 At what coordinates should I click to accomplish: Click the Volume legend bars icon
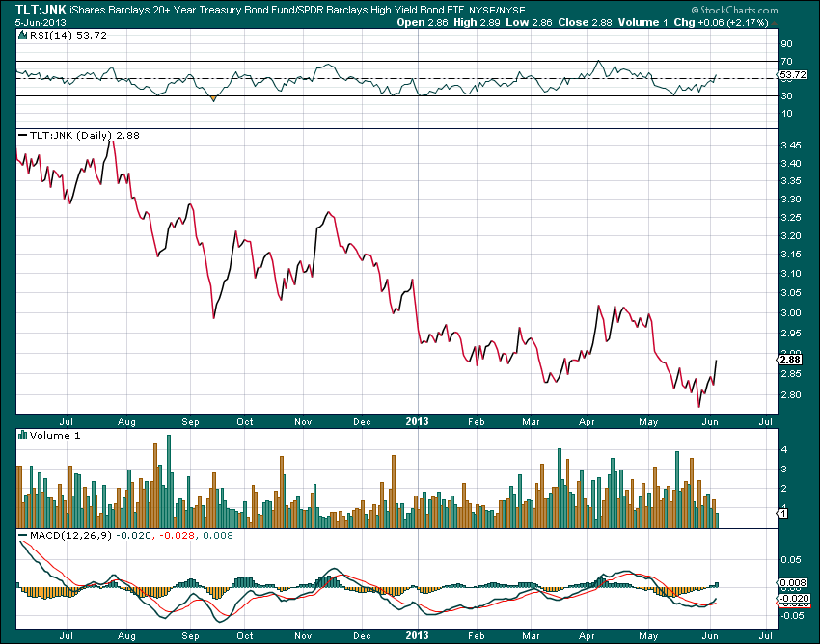[22, 435]
